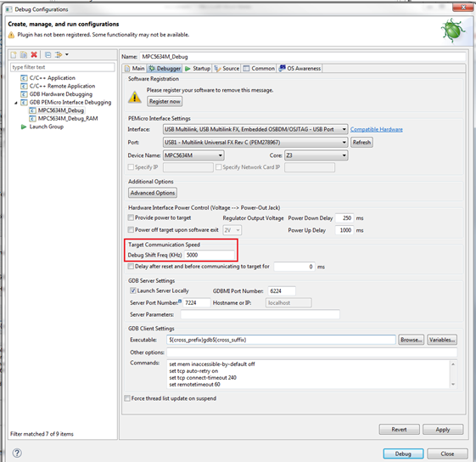Click the Browse button for executable

click(411, 340)
